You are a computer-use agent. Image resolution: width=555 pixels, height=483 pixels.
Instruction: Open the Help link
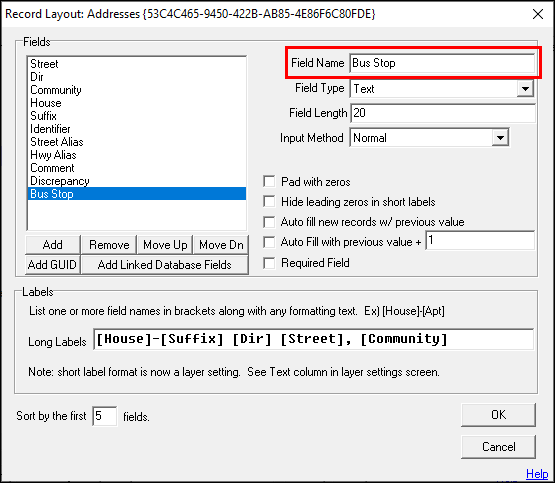[537, 473]
